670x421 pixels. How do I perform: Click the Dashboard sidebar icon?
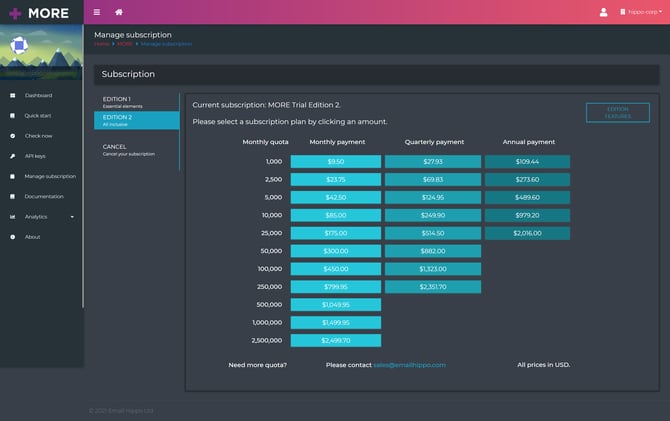12,95
